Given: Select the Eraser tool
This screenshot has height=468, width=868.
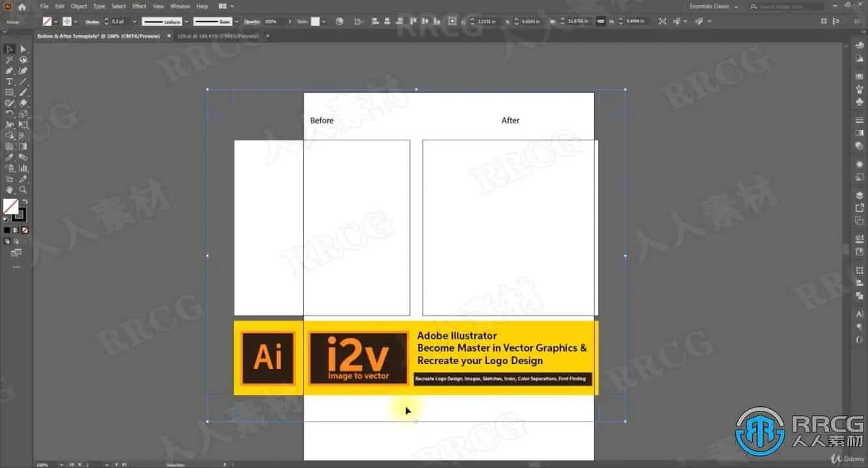Looking at the screenshot, I should click(23, 103).
